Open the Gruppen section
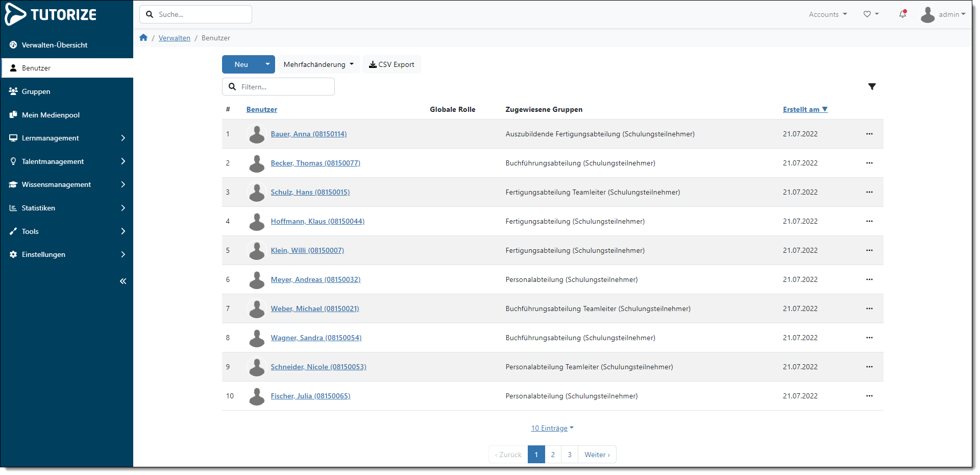 coord(36,91)
